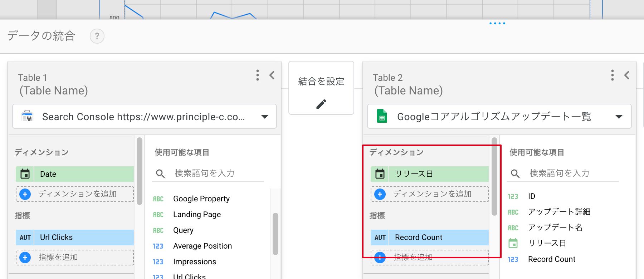Select アップデート名 field in Table 2 list
644x279 pixels.
pos(555,227)
